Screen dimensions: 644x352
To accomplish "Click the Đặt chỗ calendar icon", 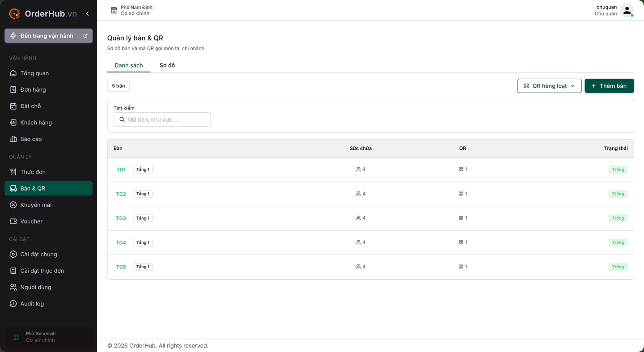I will [x=13, y=106].
